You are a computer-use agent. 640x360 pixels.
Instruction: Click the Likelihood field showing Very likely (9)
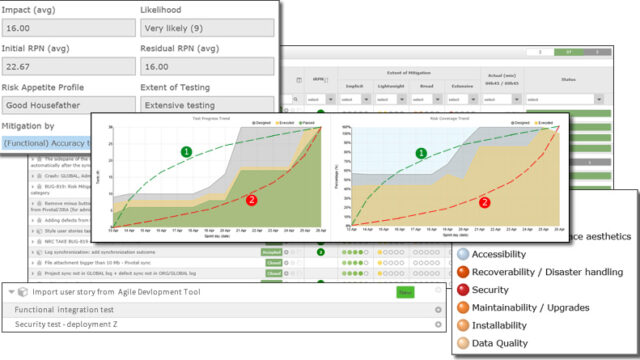point(207,28)
